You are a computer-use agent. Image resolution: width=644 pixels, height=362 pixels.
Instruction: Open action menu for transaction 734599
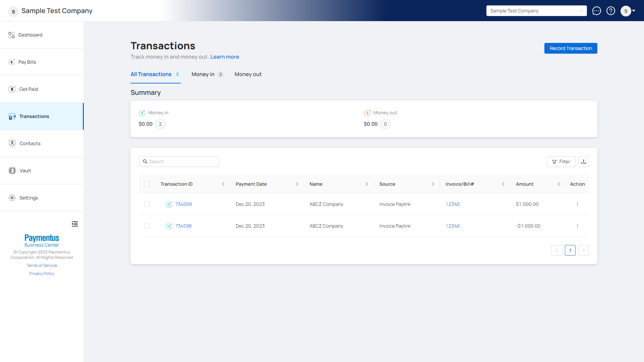point(577,204)
